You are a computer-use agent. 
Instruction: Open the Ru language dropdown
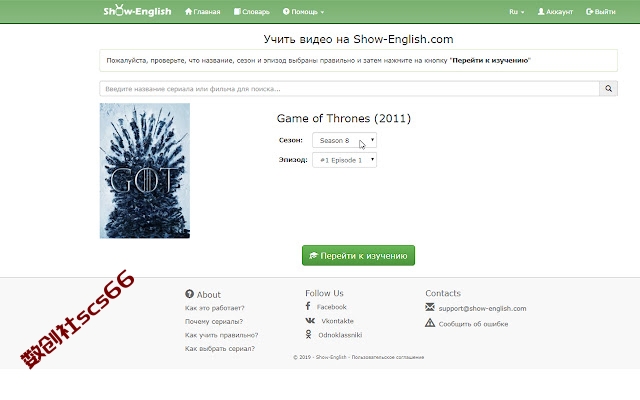tap(516, 12)
